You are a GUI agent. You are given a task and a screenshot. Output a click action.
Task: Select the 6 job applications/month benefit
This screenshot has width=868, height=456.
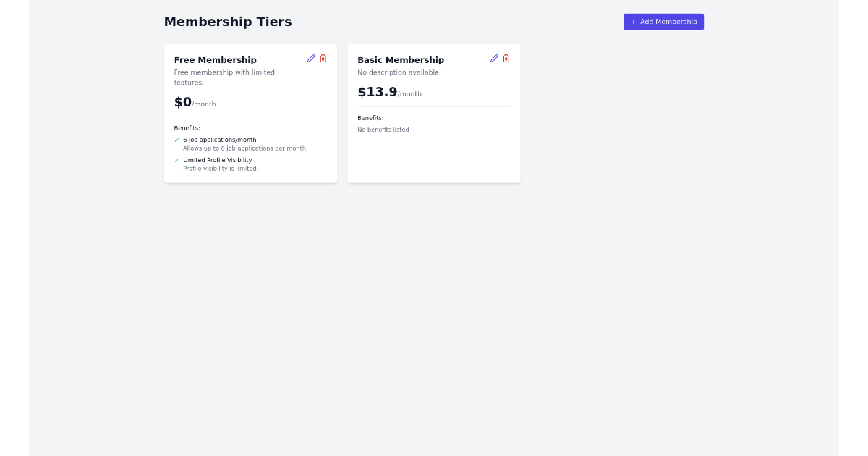pos(220,140)
